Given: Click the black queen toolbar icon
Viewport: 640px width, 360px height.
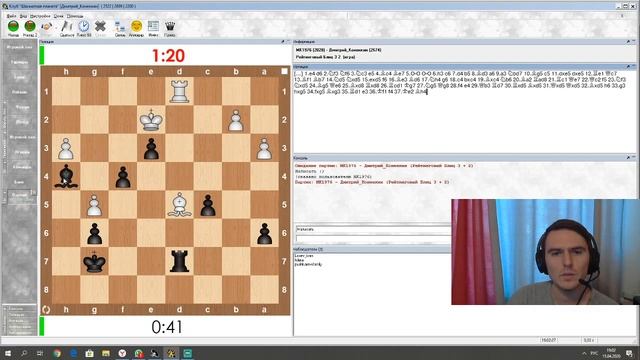Looking at the screenshot, I should (170, 27).
